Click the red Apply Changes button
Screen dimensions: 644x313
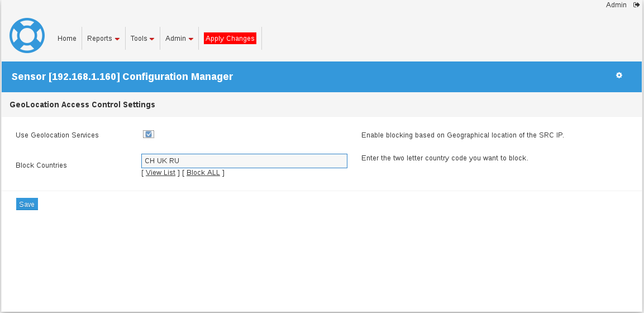coord(230,38)
